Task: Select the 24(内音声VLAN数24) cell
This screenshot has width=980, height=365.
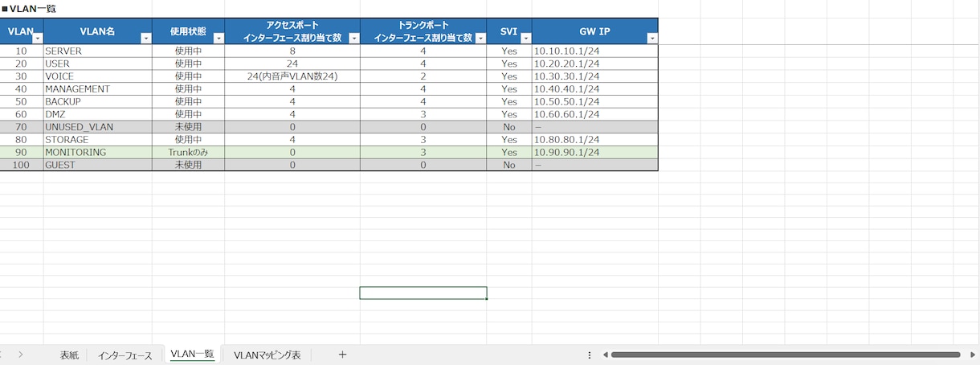Action: (x=292, y=76)
